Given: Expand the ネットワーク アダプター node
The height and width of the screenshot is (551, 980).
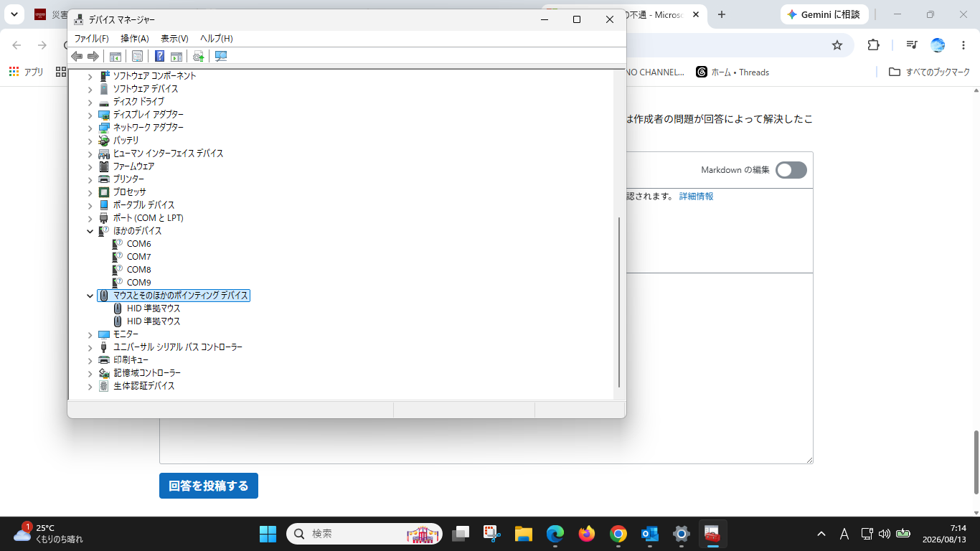Looking at the screenshot, I should pos(90,128).
